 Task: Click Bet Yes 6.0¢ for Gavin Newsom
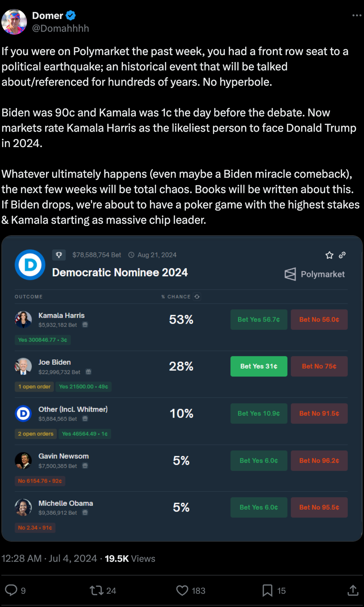point(258,460)
